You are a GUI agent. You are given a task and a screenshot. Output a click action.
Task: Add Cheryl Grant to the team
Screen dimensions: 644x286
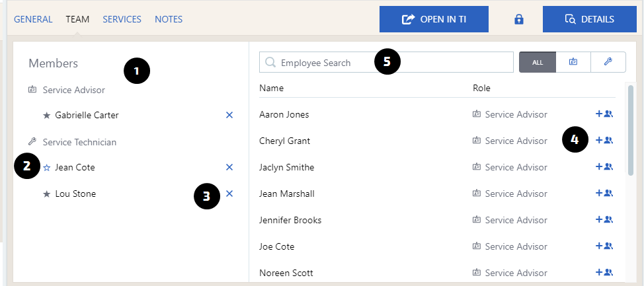[x=604, y=141]
